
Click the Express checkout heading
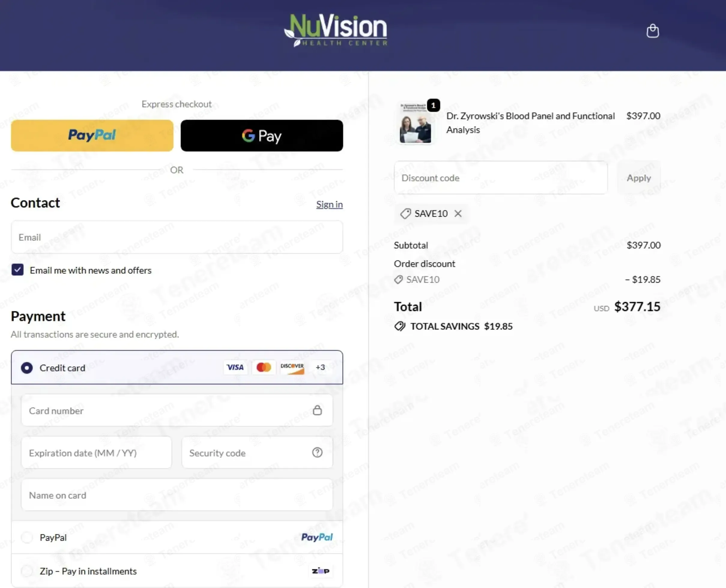point(177,104)
